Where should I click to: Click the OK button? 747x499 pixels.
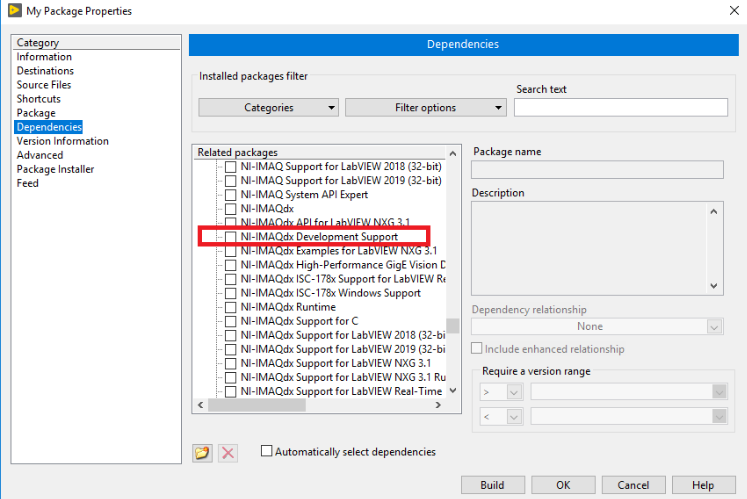click(563, 485)
